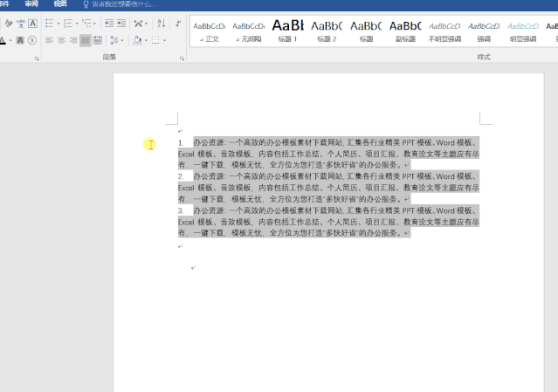Open the multilevel list dropdown arrow
Viewport: 558px width, 392px height.
[94, 24]
